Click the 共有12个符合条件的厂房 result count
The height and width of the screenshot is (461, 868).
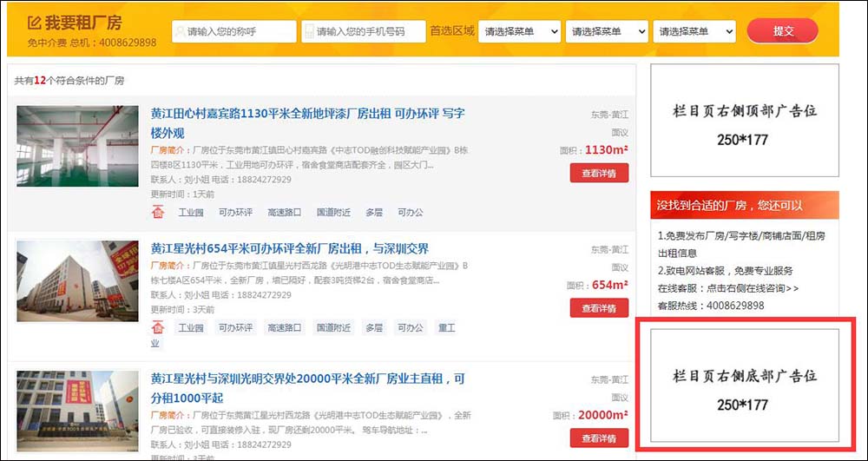(69, 81)
